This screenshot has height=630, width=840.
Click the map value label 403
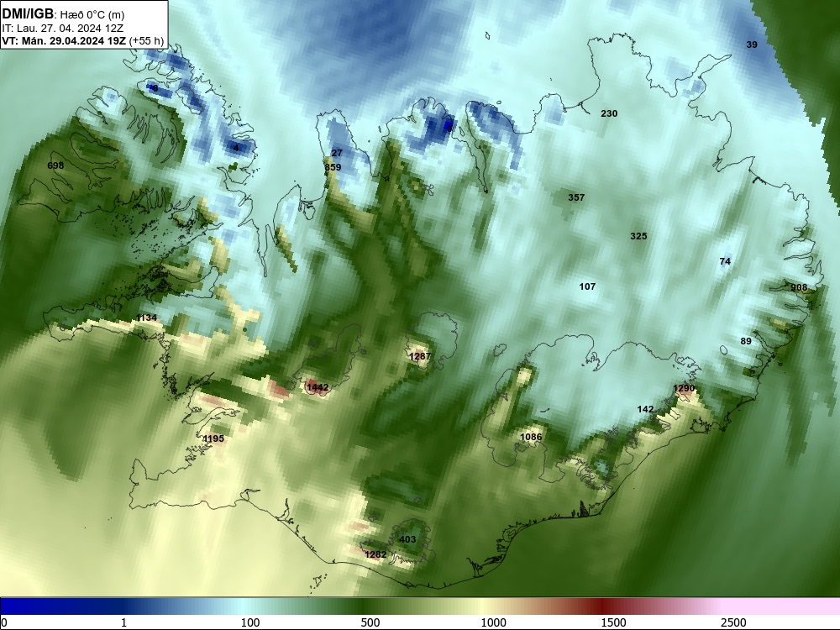(407, 539)
